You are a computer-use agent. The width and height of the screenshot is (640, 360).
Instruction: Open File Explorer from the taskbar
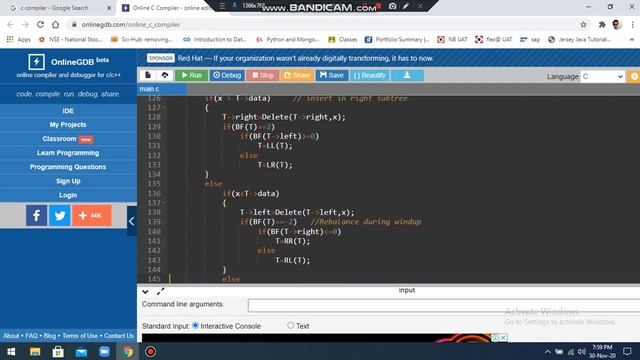coord(35,351)
